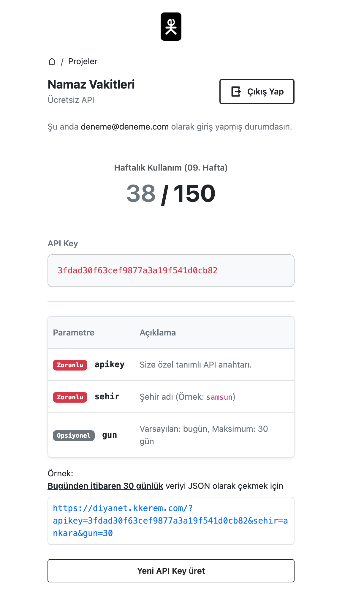364x602 pixels.
Task: Click the Zorunlu badge beside sehir
Action: click(x=70, y=397)
